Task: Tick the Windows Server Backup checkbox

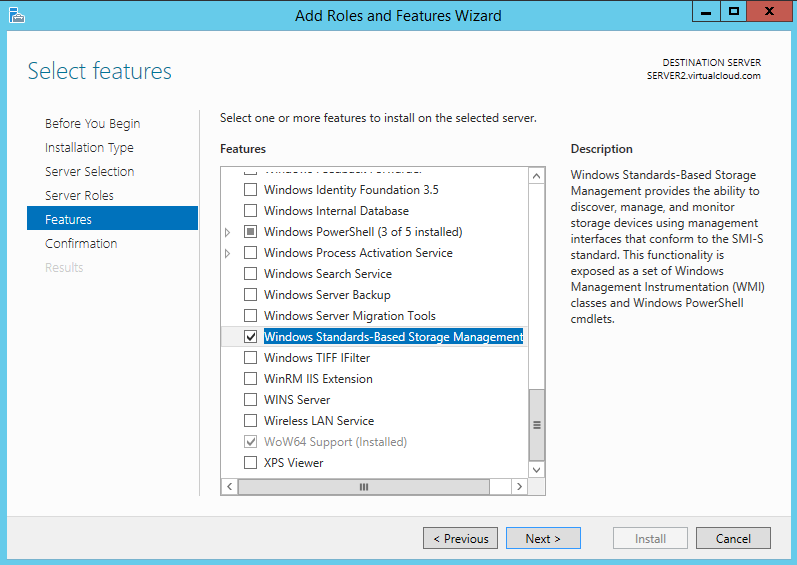Action: point(251,295)
